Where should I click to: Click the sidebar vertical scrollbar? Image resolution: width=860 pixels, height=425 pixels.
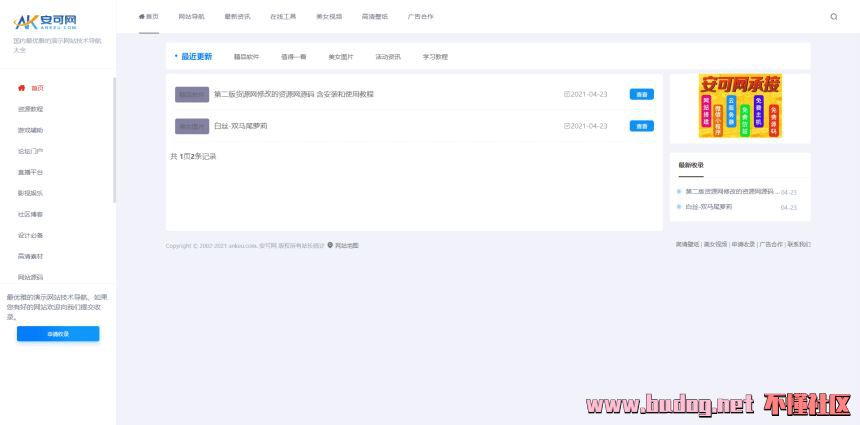pyautogui.click(x=115, y=140)
